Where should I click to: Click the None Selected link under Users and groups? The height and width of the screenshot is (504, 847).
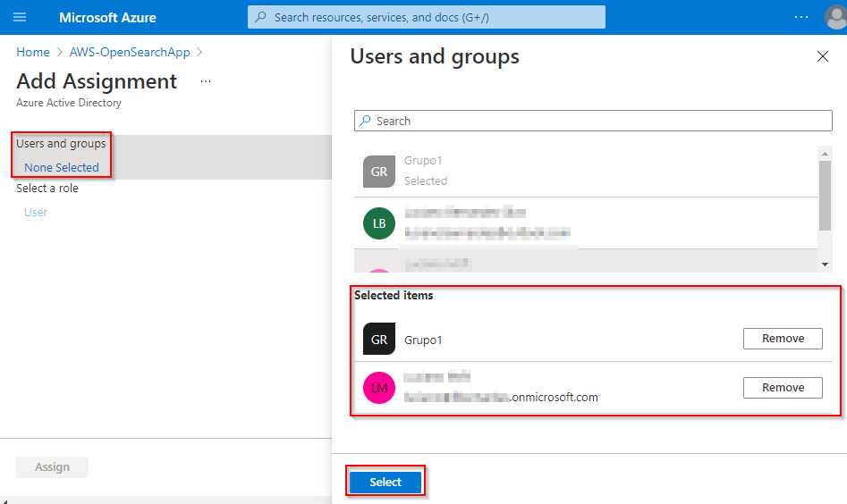pyautogui.click(x=62, y=167)
